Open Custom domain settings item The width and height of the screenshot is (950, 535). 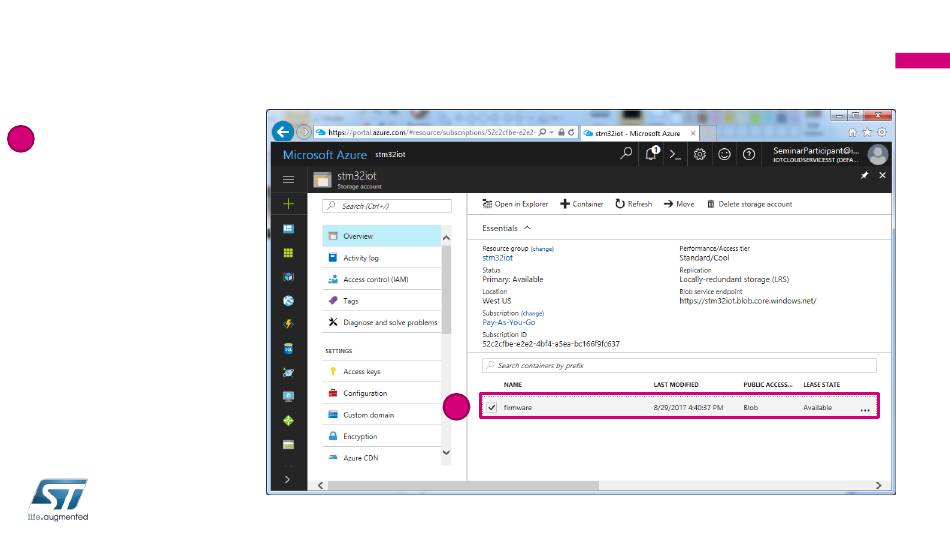(x=382, y=415)
